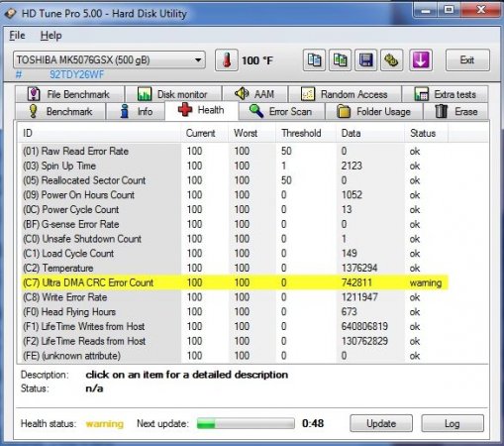This screenshot has width=504, height=446.
Task: Click the 0:48 countdown timer
Action: (313, 423)
